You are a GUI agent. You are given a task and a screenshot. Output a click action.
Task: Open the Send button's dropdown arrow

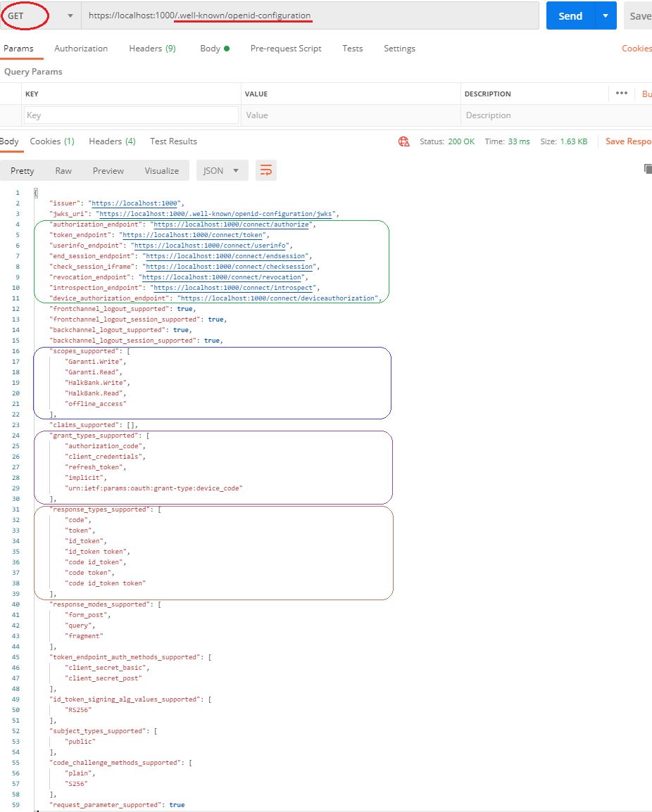coord(606,16)
